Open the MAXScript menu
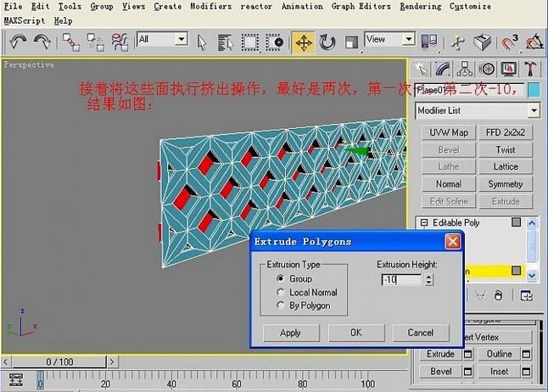The height and width of the screenshot is (392, 548). click(x=25, y=21)
